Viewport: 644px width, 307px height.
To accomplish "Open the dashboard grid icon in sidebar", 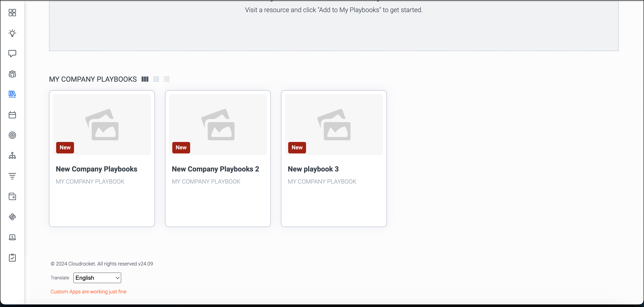I will 12,13.
